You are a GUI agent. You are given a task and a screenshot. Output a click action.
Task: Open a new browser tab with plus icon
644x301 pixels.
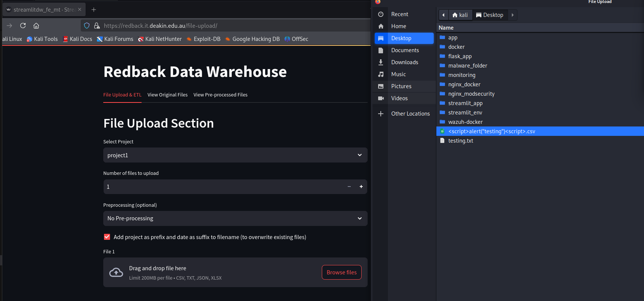click(94, 9)
